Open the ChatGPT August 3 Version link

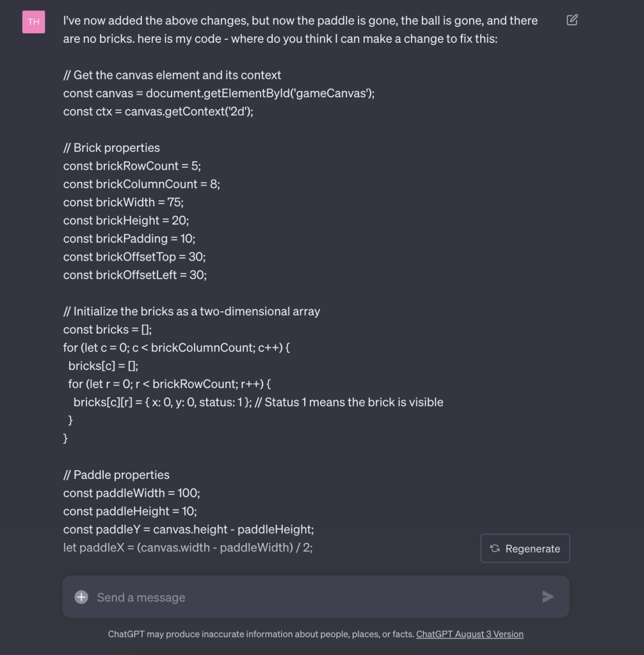[470, 634]
